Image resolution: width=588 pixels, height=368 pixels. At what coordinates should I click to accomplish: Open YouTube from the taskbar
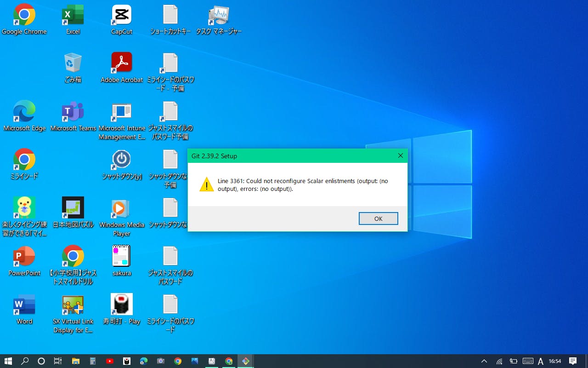click(x=110, y=361)
